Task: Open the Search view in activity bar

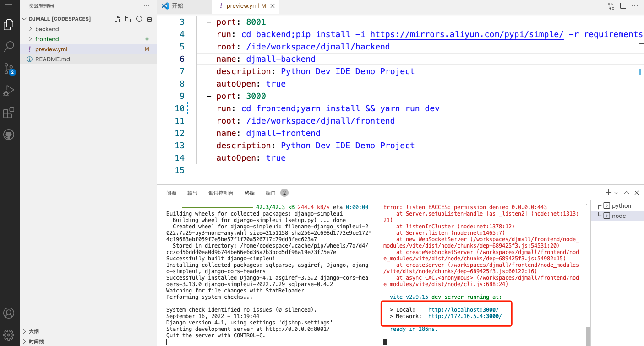Action: (8, 46)
